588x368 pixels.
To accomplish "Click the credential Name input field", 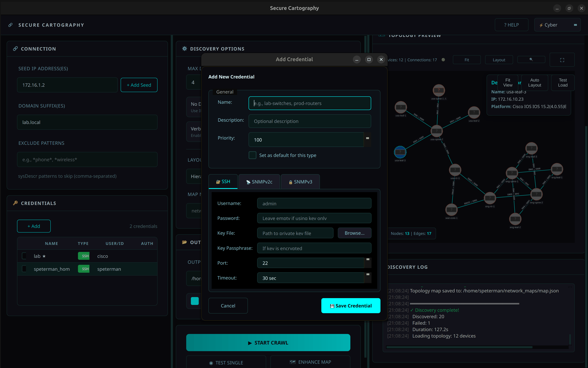I will pos(310,103).
